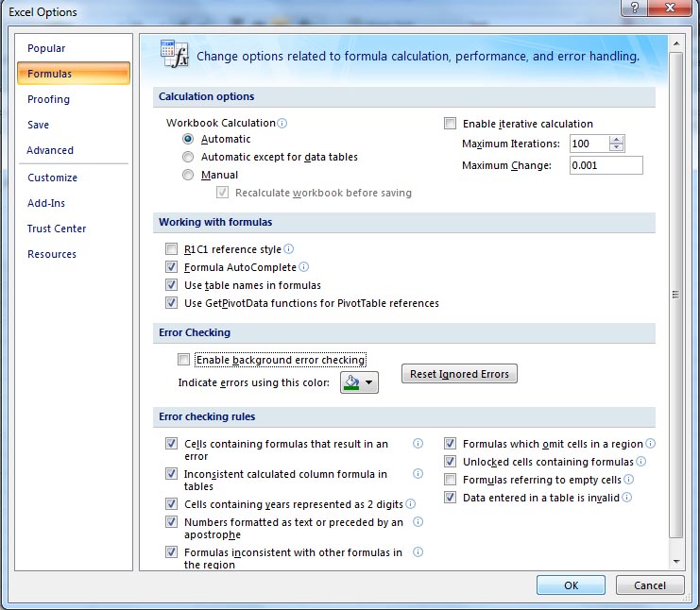
Task: Click info icon for Cells containing formulas error rule
Action: (418, 443)
